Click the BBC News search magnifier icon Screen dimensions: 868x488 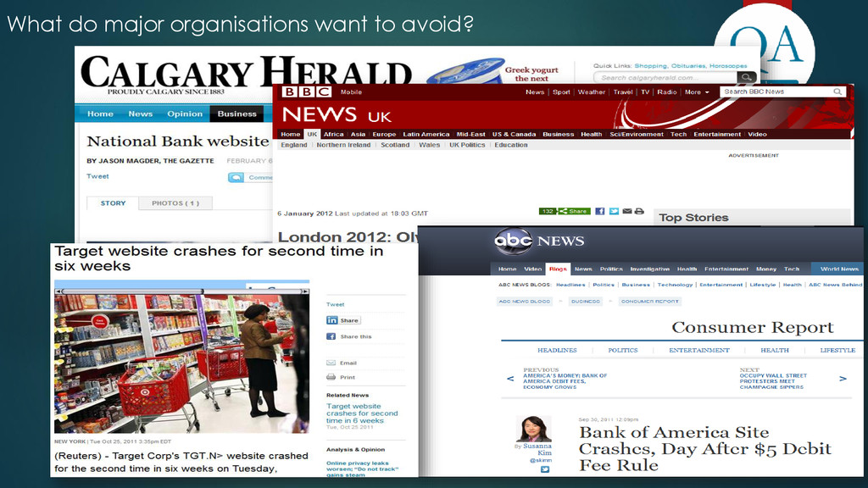(837, 91)
